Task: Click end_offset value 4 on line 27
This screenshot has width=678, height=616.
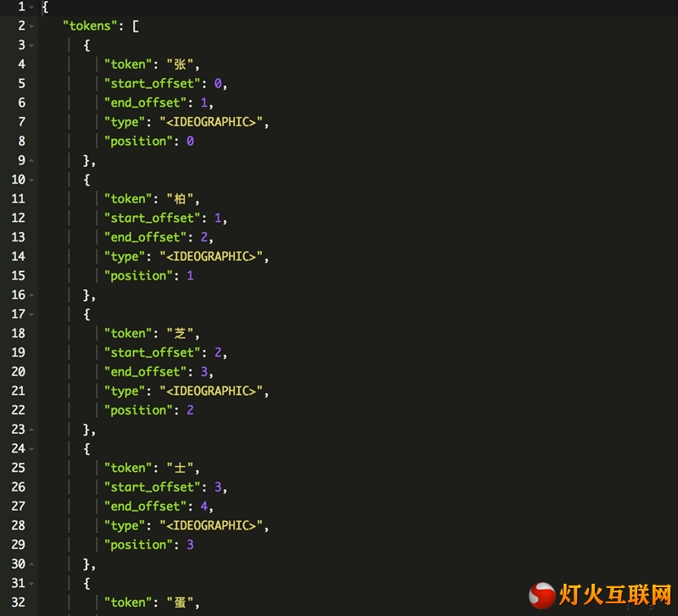Action: (204, 506)
